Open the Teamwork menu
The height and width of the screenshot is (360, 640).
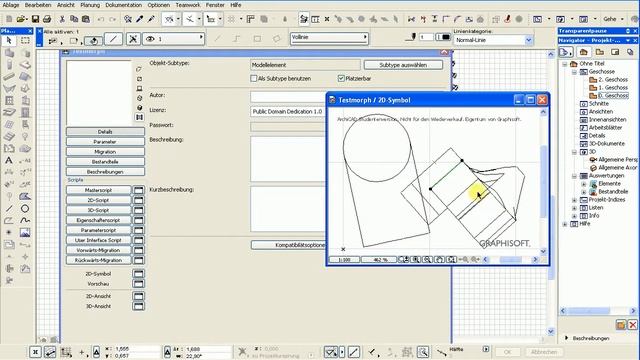188,5
